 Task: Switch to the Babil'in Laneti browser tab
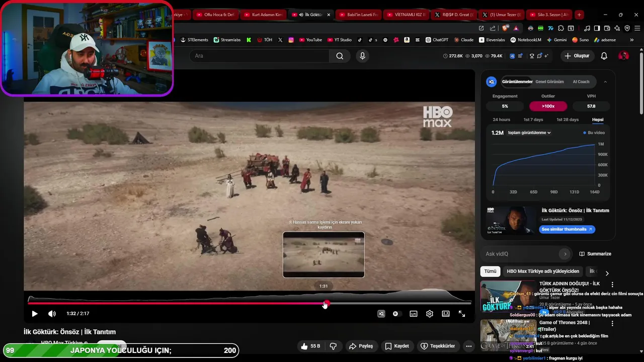click(x=358, y=15)
